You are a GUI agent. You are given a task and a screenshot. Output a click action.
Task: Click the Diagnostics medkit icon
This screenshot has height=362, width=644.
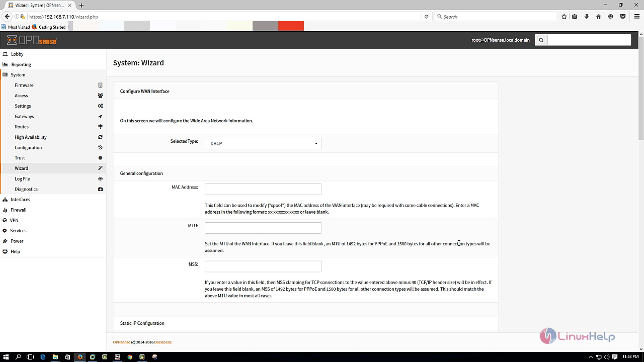pyautogui.click(x=100, y=189)
